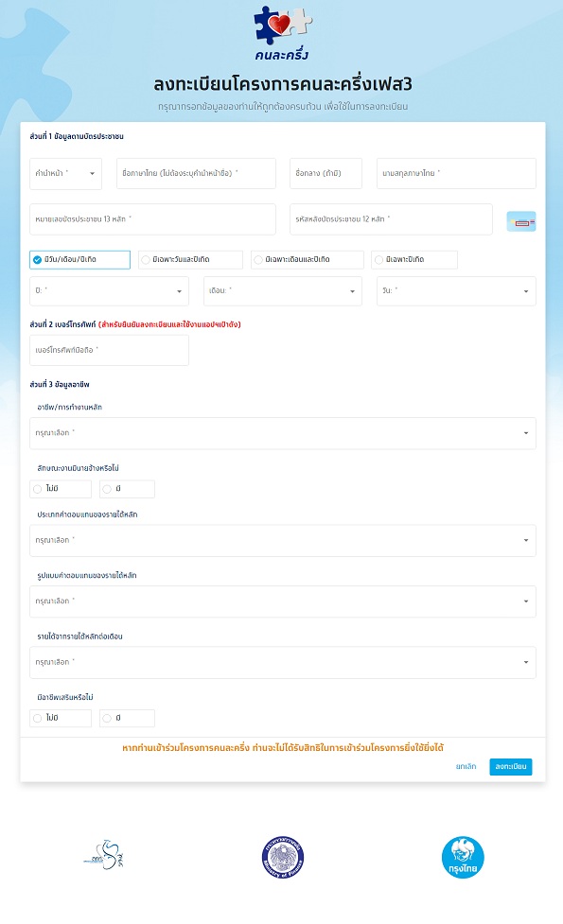This screenshot has width=563, height=924.
Task: Select ไม่มี under ลักษณะงานมีนายจ้างหรือไม่
Action: point(61,489)
